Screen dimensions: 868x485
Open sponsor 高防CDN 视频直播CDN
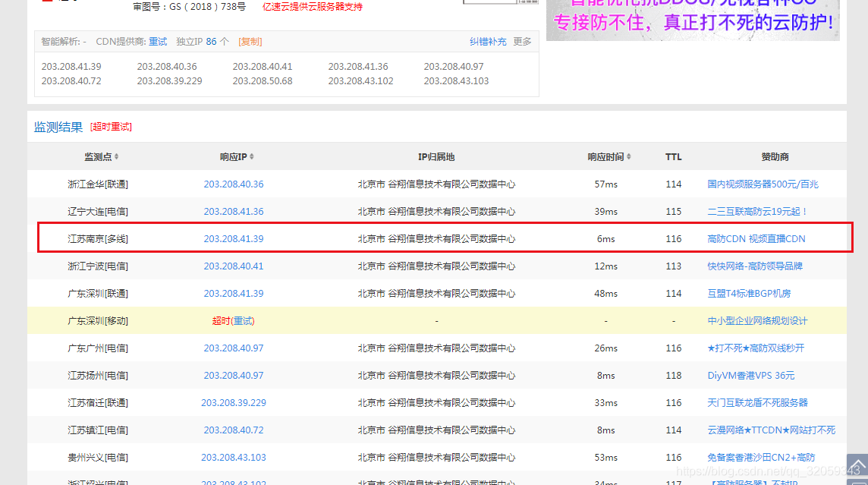(x=756, y=238)
